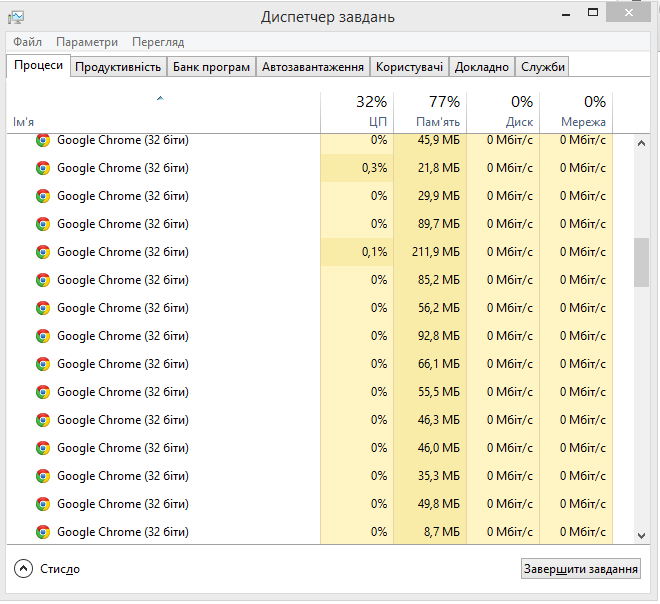This screenshot has width=660, height=604.
Task: Click Chrome icon of the 45,9 МБ row
Action: tap(43, 140)
